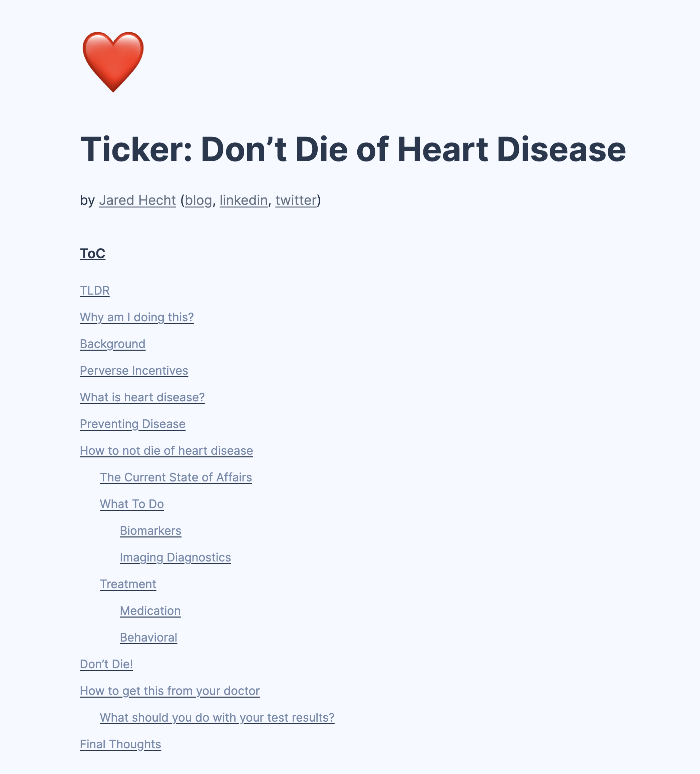This screenshot has width=700, height=774.
Task: Navigate to the Background section
Action: click(112, 344)
